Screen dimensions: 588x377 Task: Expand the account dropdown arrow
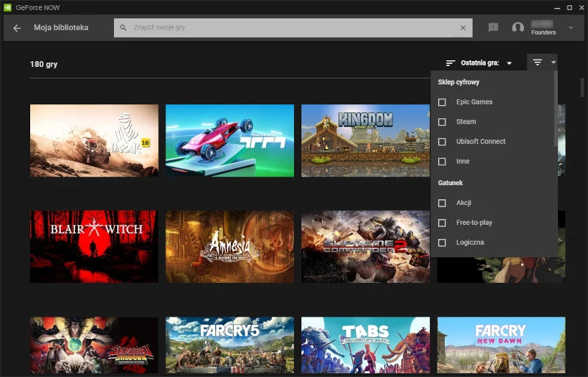pos(571,28)
